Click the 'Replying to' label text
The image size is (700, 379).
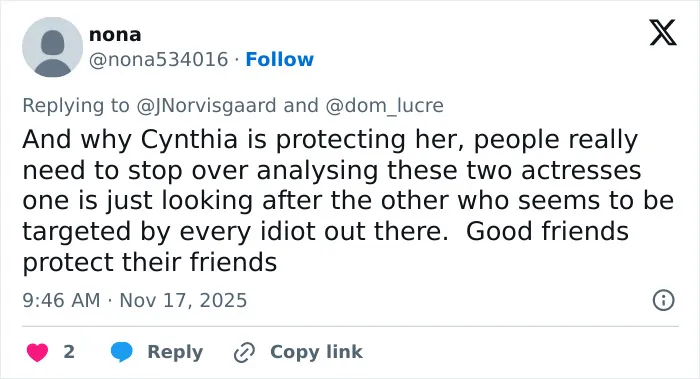(x=76, y=106)
